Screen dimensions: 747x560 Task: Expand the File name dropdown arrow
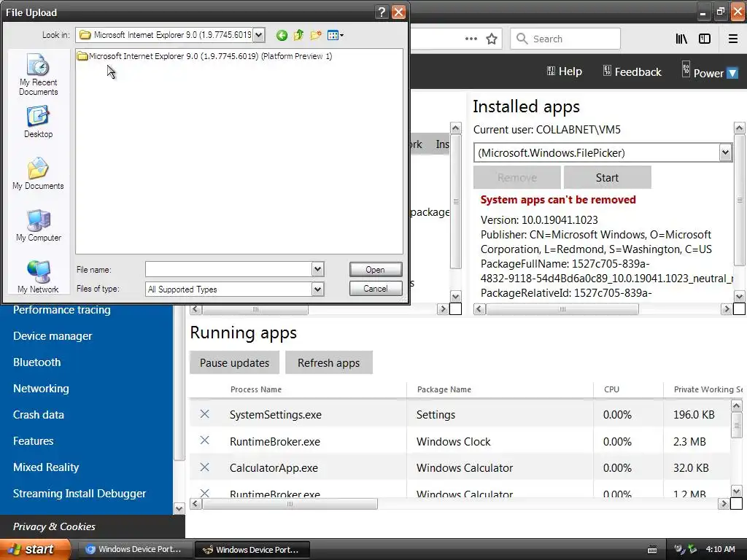point(318,270)
